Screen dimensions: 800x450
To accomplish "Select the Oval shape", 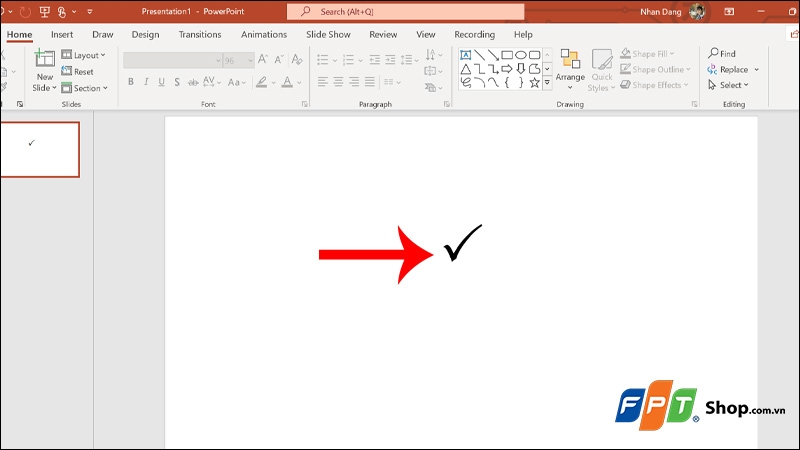I will (520, 55).
